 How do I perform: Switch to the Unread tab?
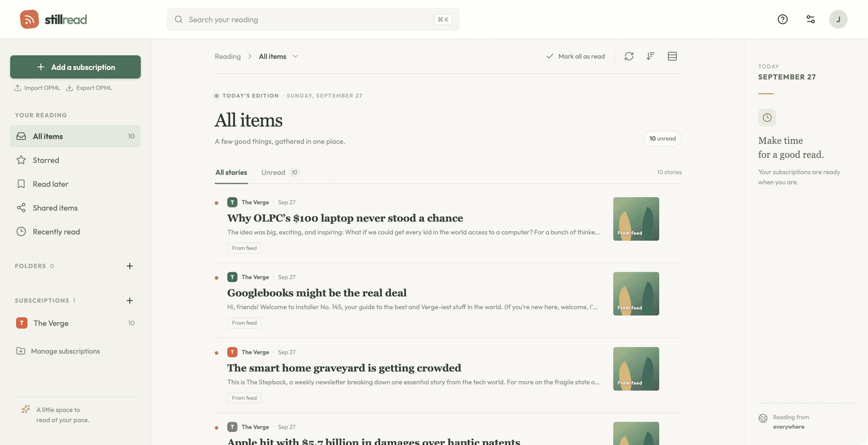click(280, 172)
